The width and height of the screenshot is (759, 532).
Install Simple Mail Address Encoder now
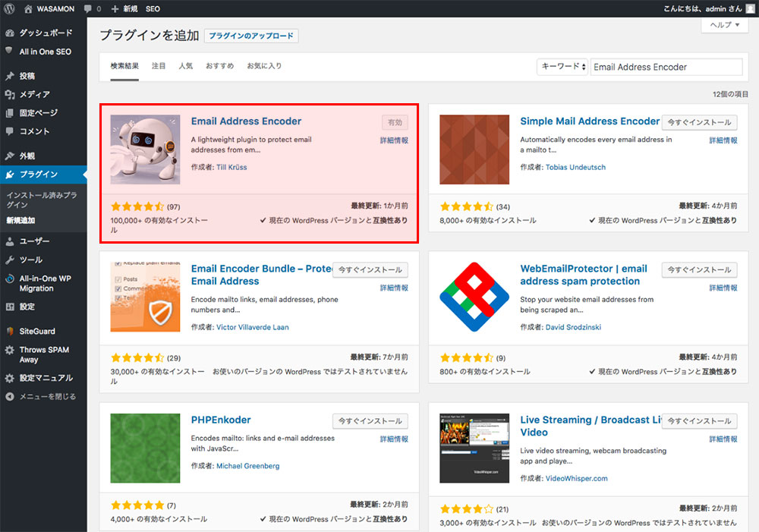click(x=700, y=122)
